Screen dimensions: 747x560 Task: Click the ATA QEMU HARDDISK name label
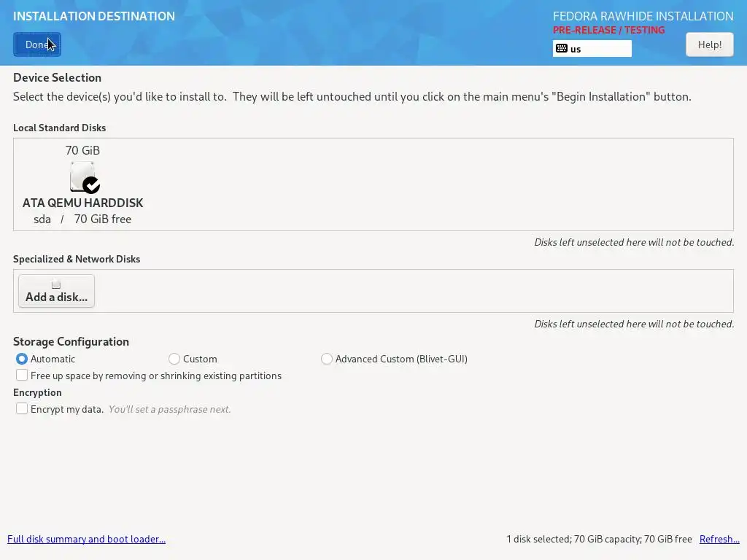(x=83, y=203)
